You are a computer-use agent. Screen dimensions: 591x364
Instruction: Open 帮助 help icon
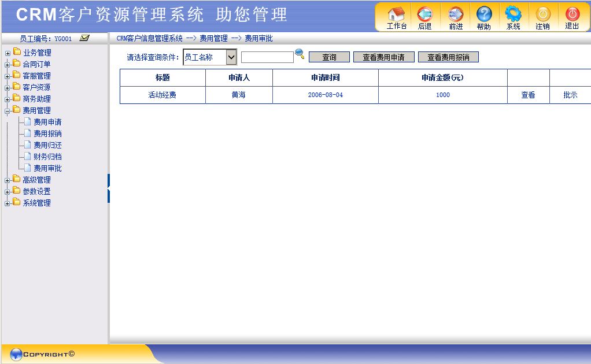pos(484,14)
